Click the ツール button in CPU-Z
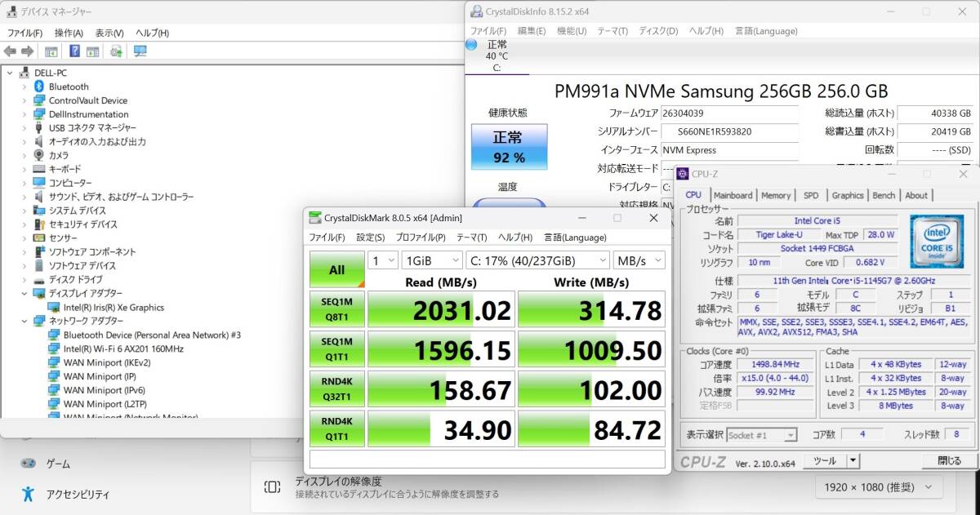Screen dimensions: 980x515 point(825,460)
